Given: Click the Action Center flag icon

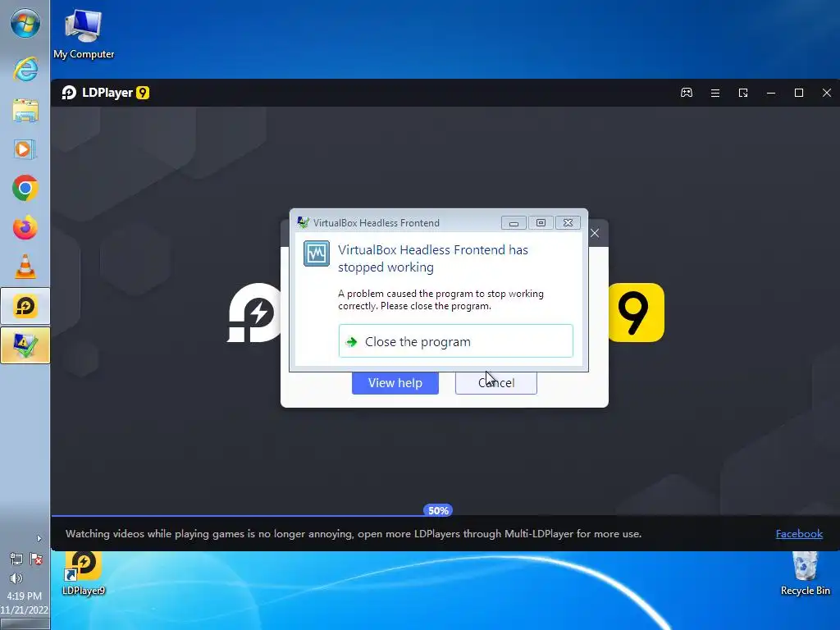Looking at the screenshot, I should click(36, 559).
